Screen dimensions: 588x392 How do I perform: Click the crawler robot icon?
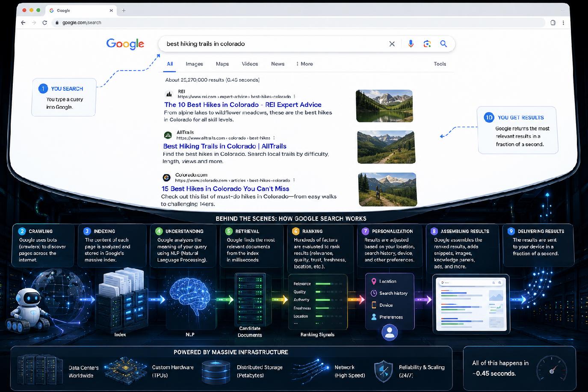[27, 310]
